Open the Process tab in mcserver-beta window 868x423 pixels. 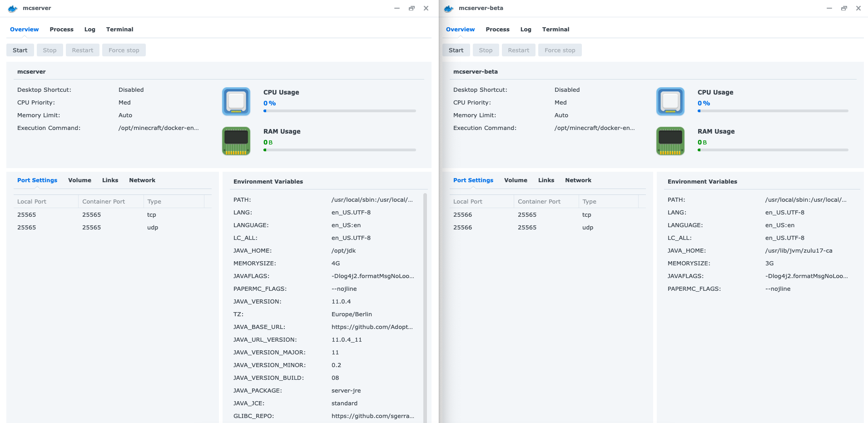pyautogui.click(x=498, y=30)
